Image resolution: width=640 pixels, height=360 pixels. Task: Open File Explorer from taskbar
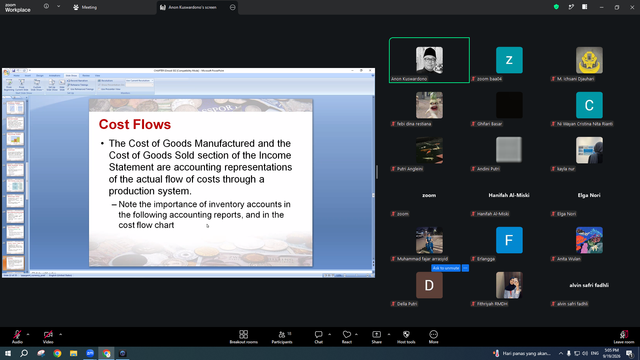(73, 353)
